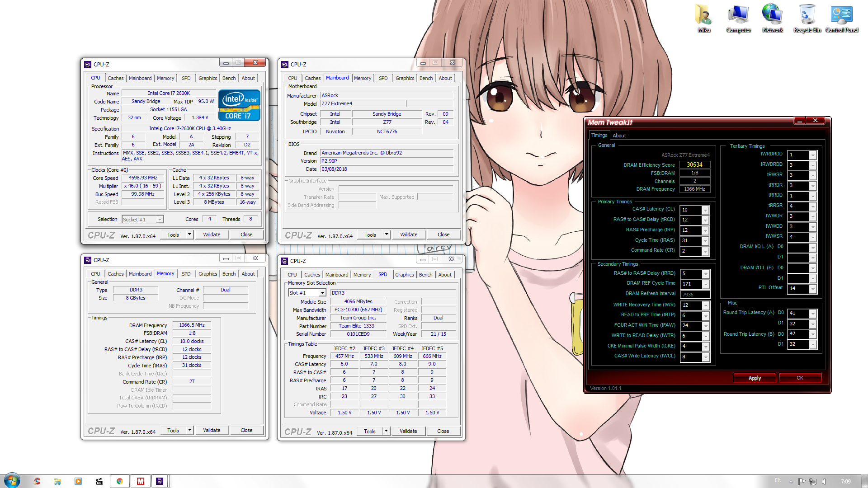The width and height of the screenshot is (868, 488).
Task: Open the network tray icon
Action: click(813, 481)
